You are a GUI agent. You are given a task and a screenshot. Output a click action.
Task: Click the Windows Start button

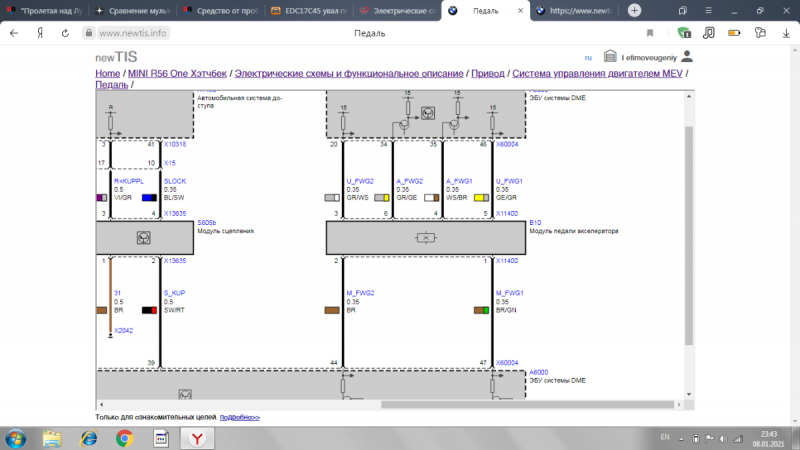coord(17,437)
